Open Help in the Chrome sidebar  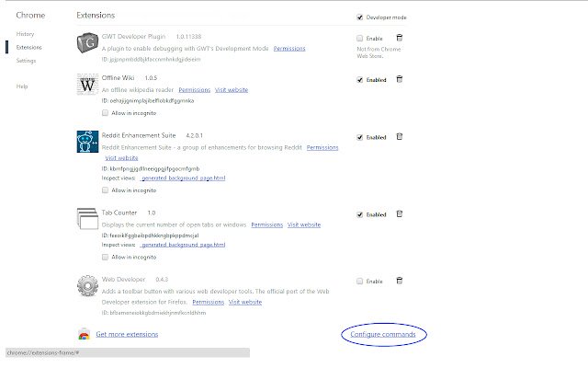pyautogui.click(x=22, y=86)
